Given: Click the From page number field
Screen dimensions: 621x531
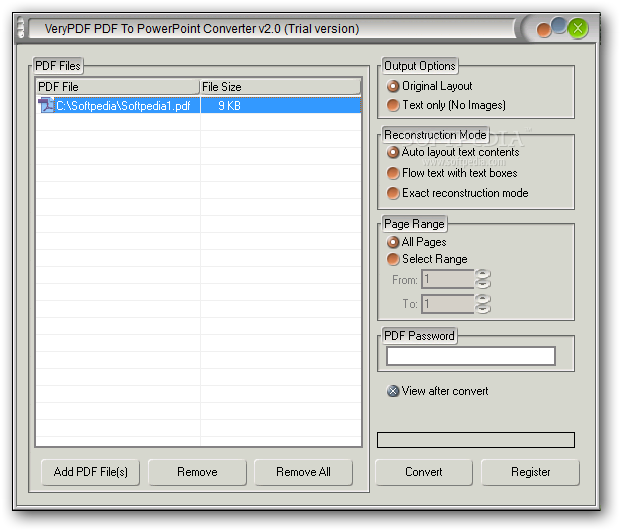Looking at the screenshot, I should coord(448,279).
